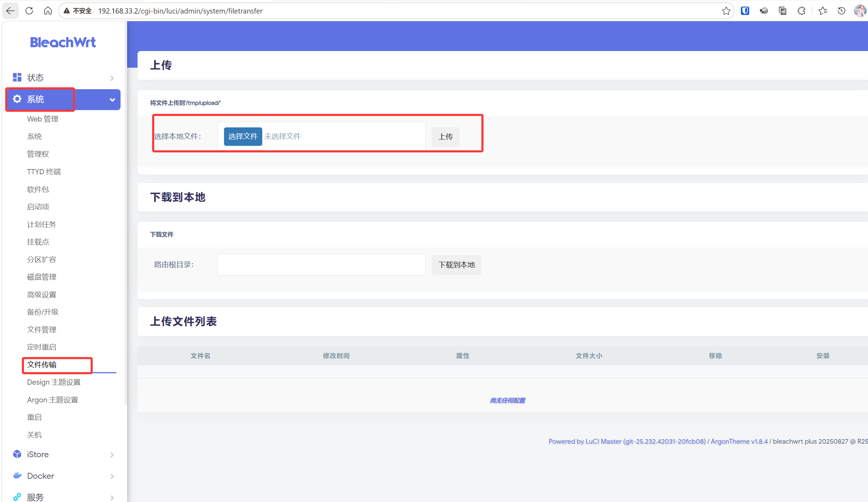Screen dimensions: 868x502
Task: Click the browser back arrow icon
Action: coord(10,11)
